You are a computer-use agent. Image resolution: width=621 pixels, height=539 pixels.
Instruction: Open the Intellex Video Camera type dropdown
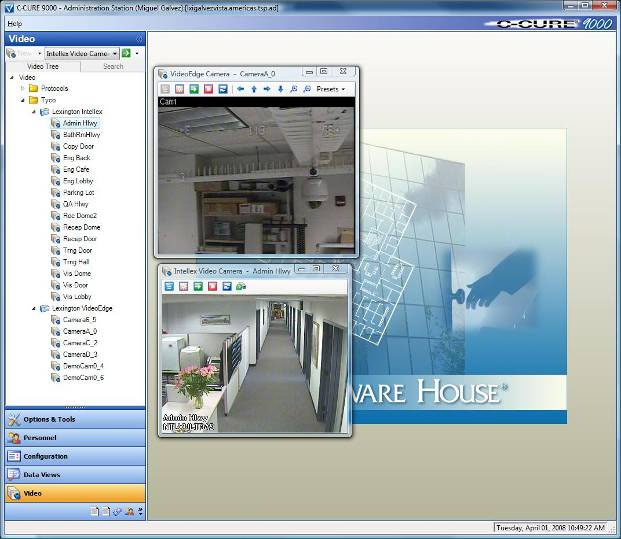115,53
